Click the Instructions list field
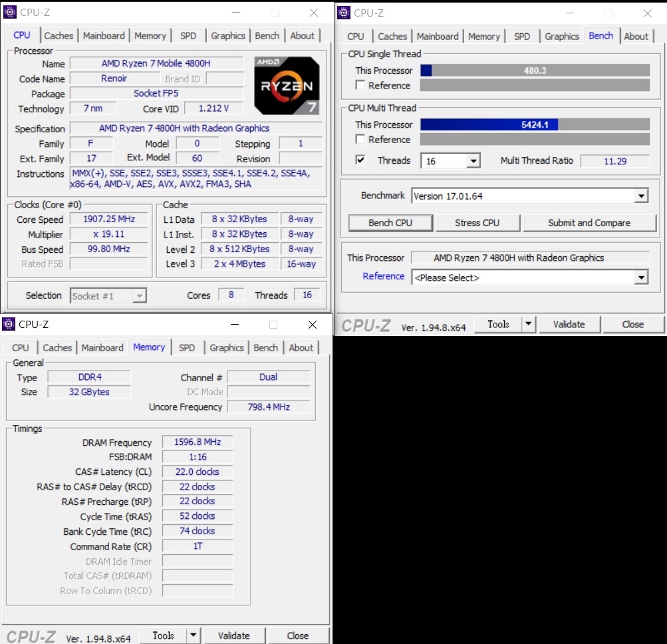The height and width of the screenshot is (644, 667). 196,178
